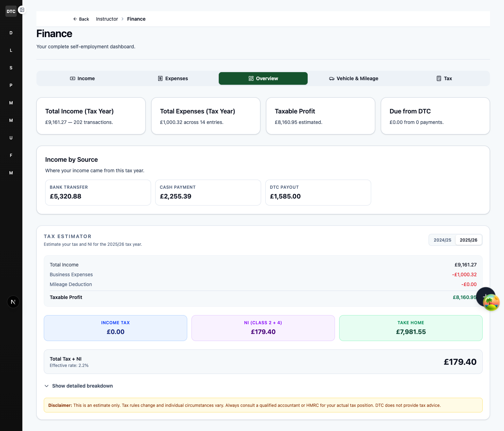The height and width of the screenshot is (431, 504).
Task: Switch to the Income tab
Action: [83, 78]
